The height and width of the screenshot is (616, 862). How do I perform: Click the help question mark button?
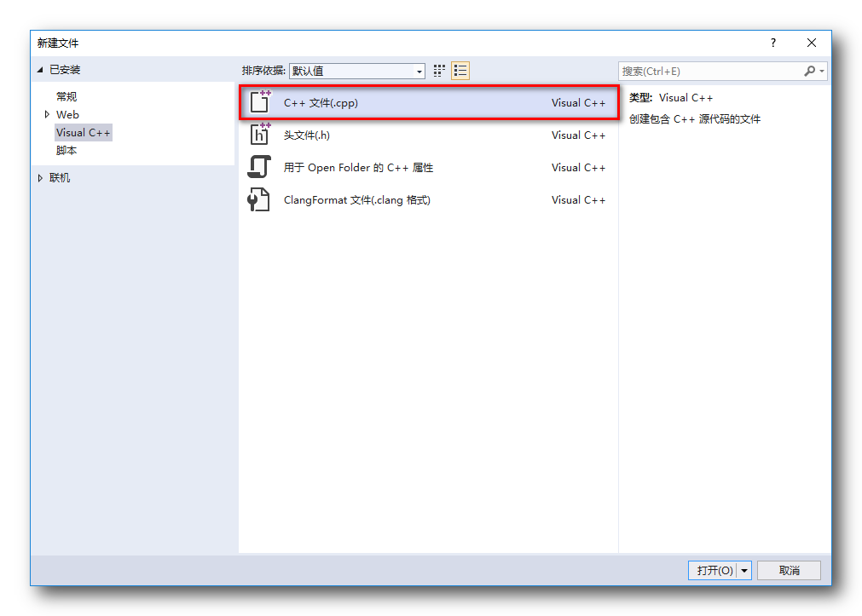point(773,43)
